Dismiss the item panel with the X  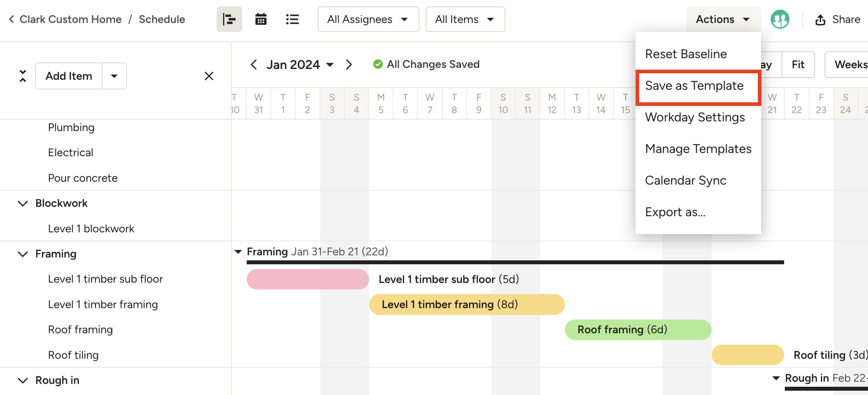[209, 76]
